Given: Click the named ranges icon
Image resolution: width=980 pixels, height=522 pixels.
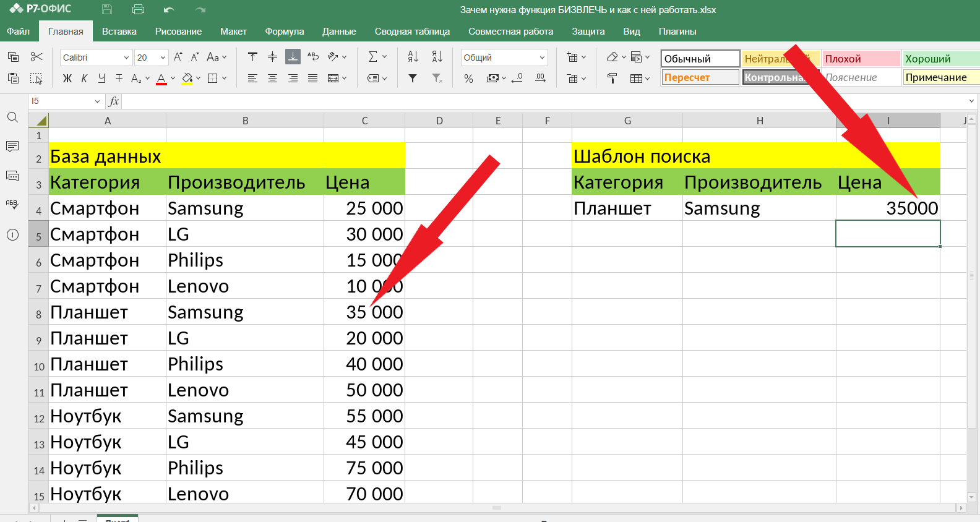Looking at the screenshot, I should (373, 78).
